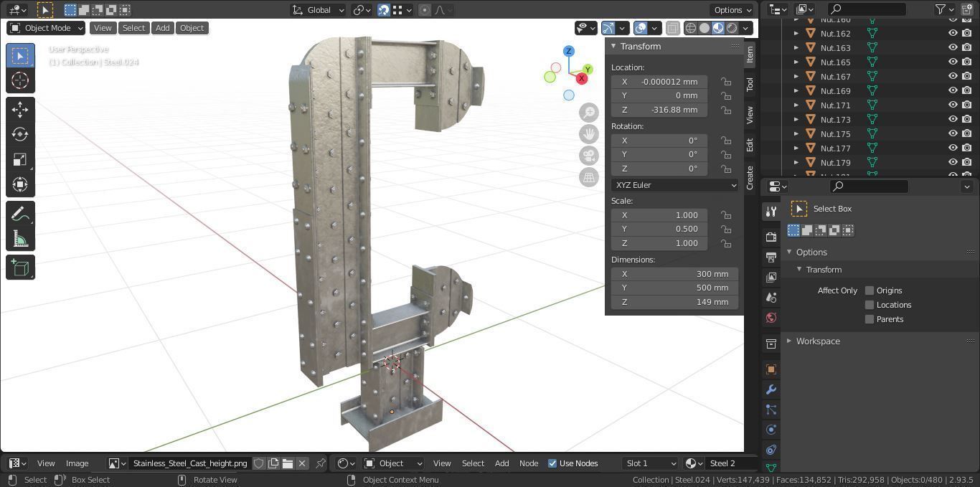The image size is (980, 487).
Task: Select the Measure tool
Action: (x=20, y=239)
